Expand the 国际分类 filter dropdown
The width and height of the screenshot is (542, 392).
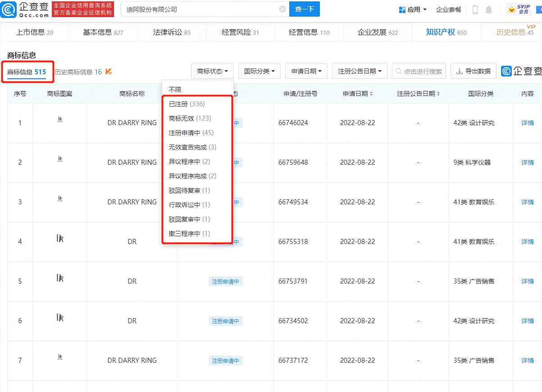(260, 71)
